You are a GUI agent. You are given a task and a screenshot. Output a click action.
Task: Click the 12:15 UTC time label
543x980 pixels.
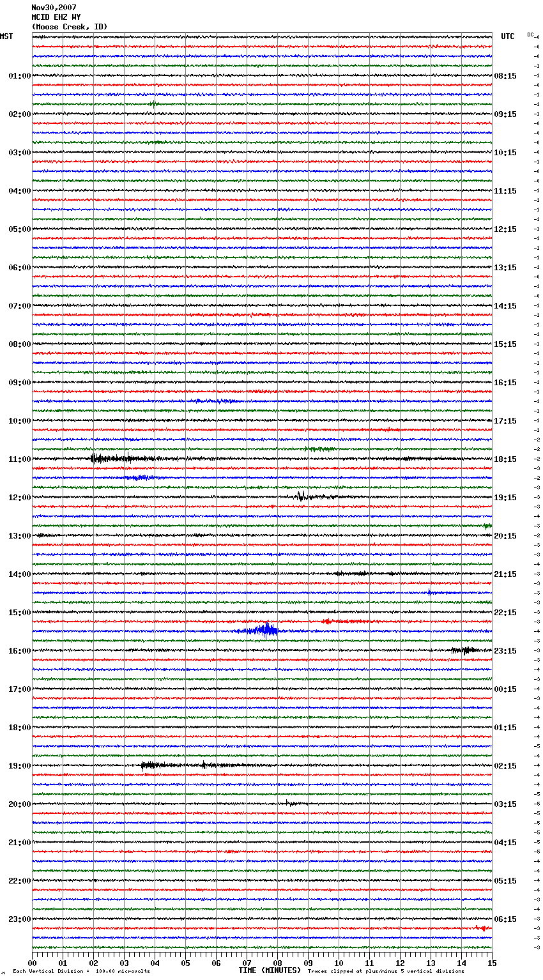click(x=505, y=229)
